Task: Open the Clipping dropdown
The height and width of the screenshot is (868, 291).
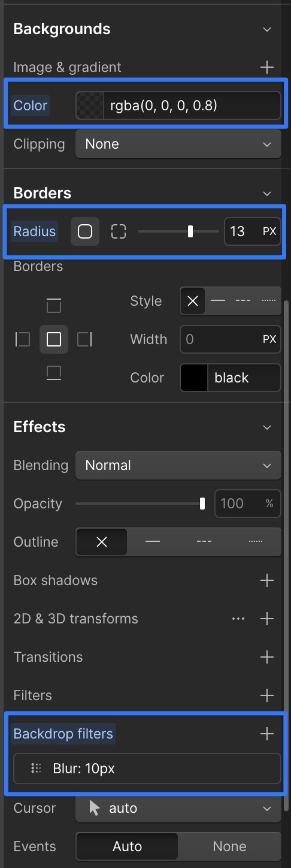Action: coord(178,144)
